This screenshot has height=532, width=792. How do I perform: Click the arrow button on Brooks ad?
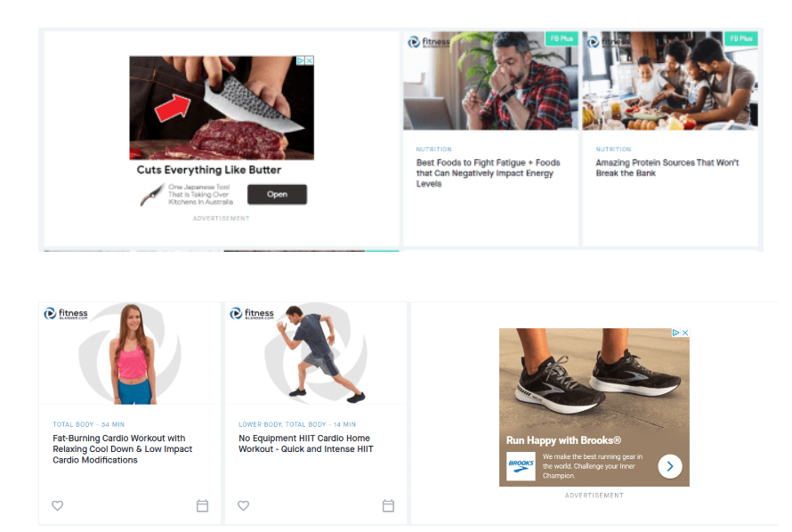[x=670, y=466]
